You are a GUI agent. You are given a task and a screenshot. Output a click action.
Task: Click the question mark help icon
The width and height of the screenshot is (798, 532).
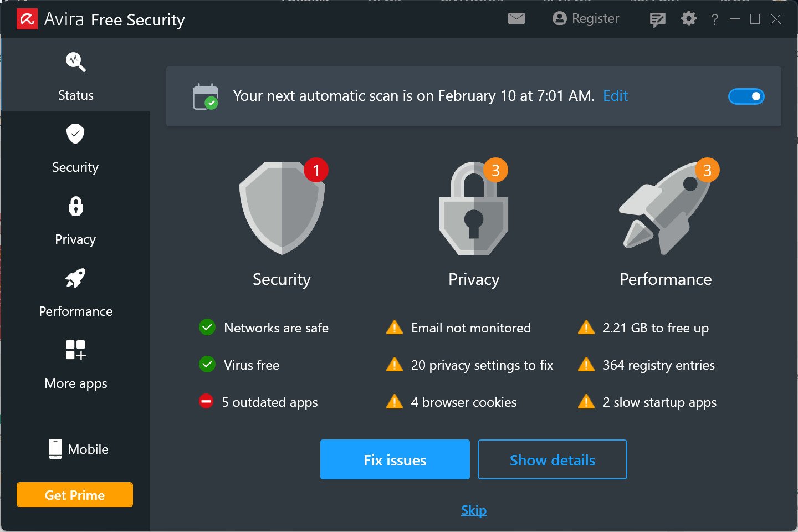pyautogui.click(x=715, y=20)
